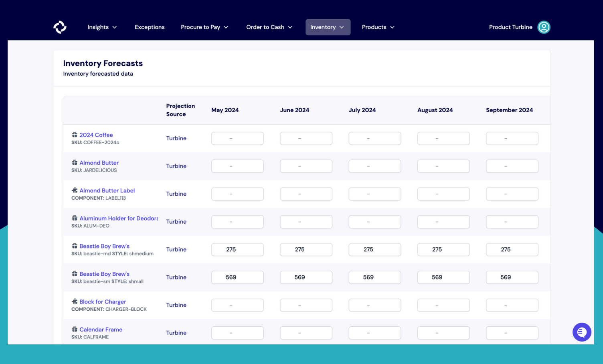Select the product icon next to Beastie Boy Brew's shmedium
603x364 pixels.
click(75, 246)
